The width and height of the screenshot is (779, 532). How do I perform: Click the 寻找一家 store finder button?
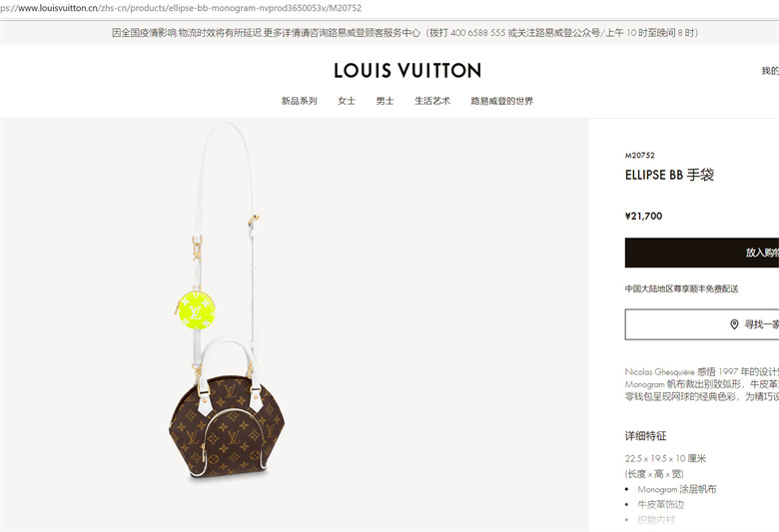(701, 324)
